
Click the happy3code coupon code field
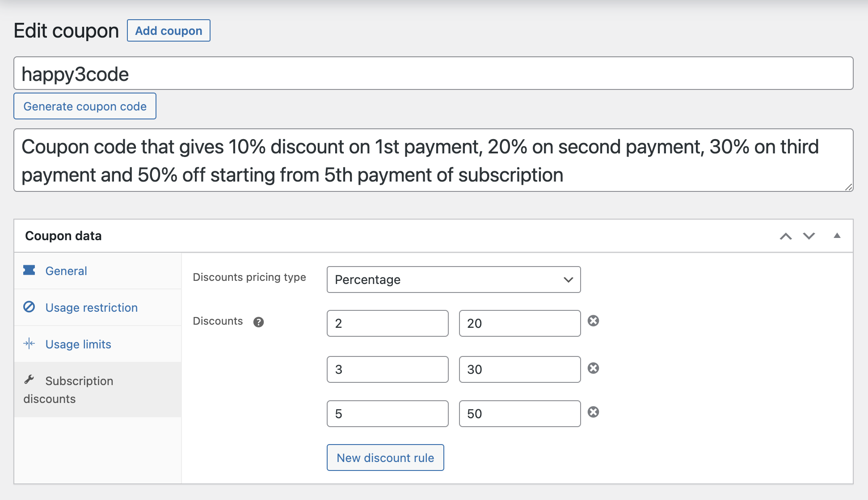coord(433,73)
